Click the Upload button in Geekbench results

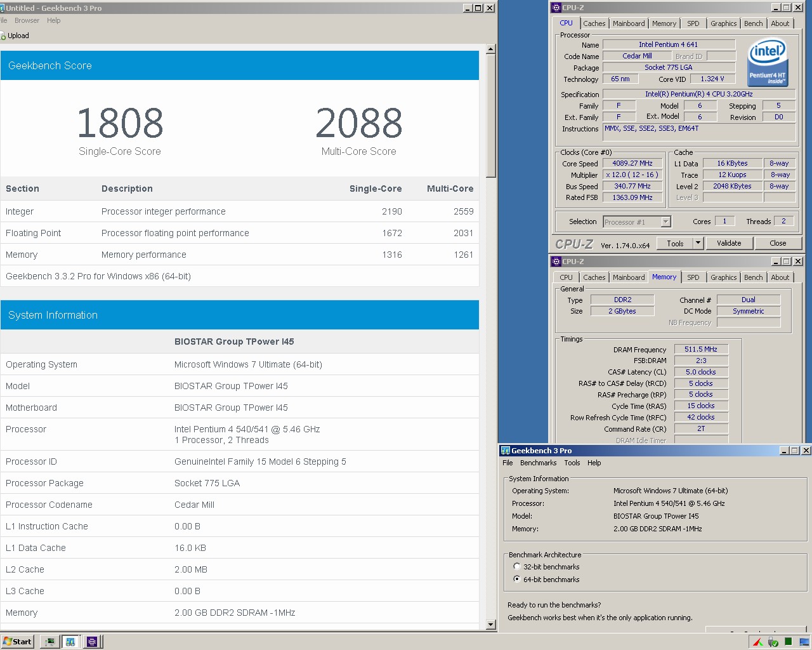15,36
